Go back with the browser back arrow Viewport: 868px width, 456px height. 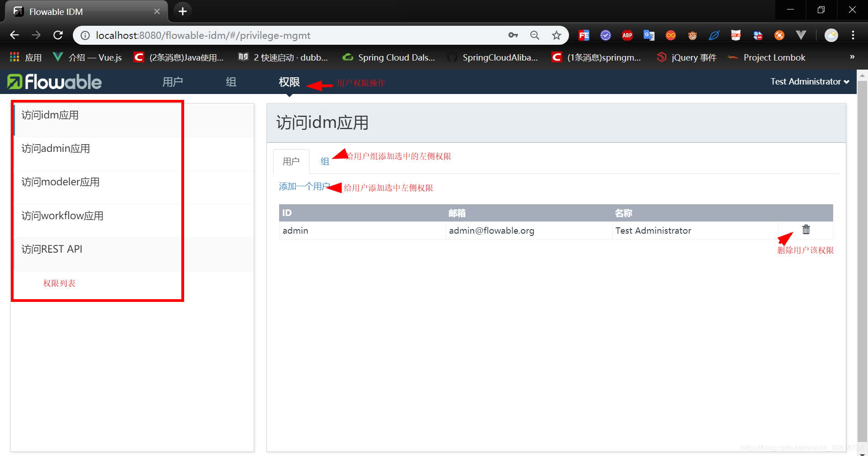coord(14,35)
